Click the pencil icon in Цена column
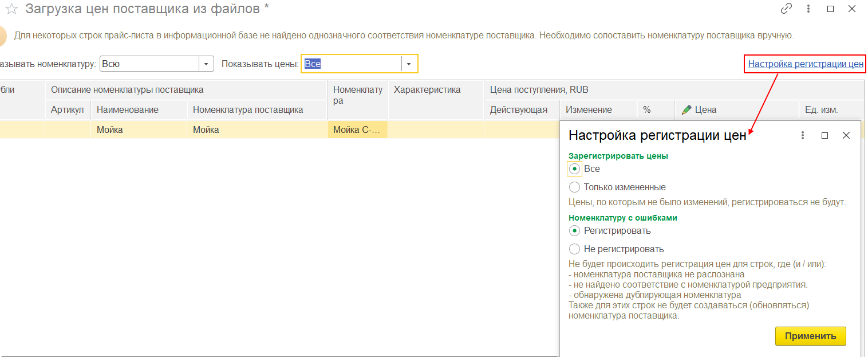 tap(686, 109)
